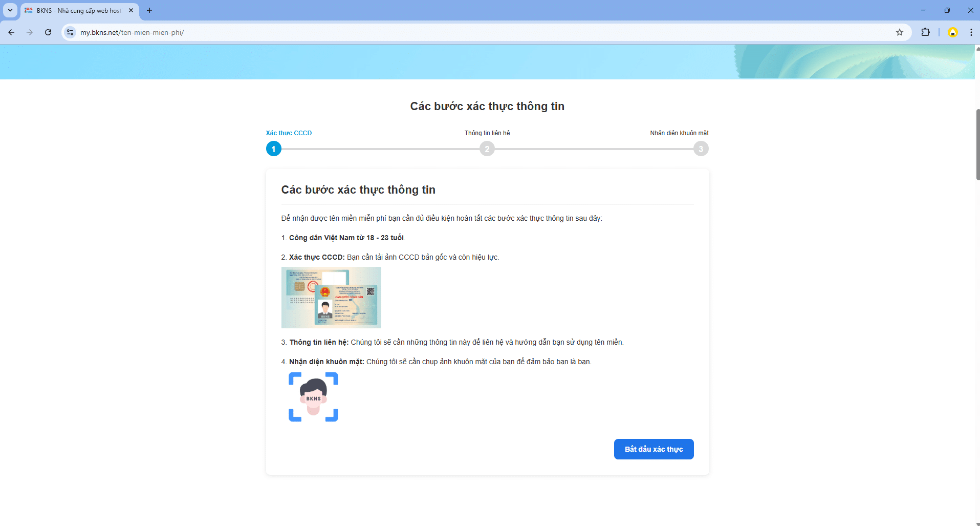Image resolution: width=980 pixels, height=526 pixels.
Task: Click the Bắt đầu xác thực button
Action: [654, 449]
